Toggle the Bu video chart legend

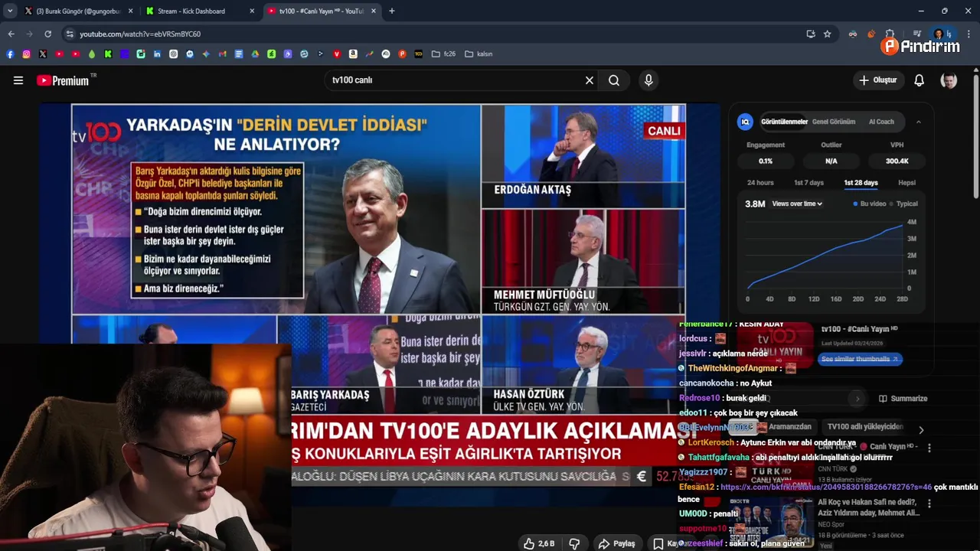[869, 204]
